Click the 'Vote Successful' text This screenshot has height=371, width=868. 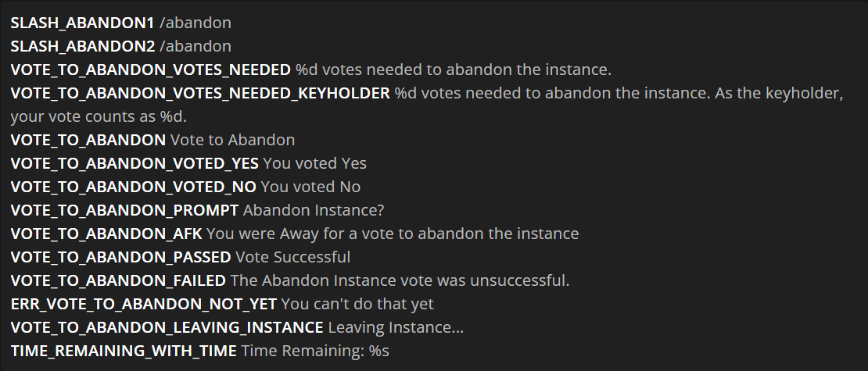(292, 257)
